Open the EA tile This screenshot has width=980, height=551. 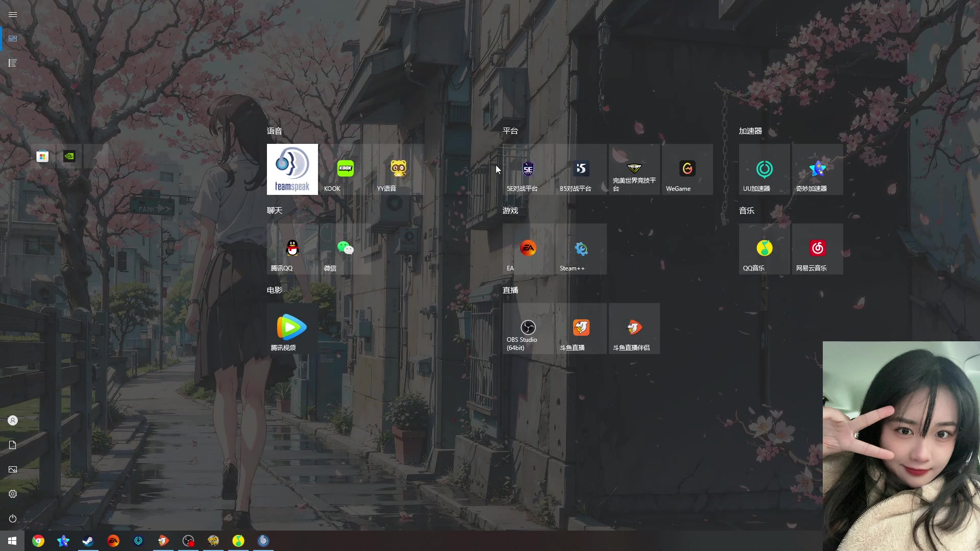click(528, 249)
